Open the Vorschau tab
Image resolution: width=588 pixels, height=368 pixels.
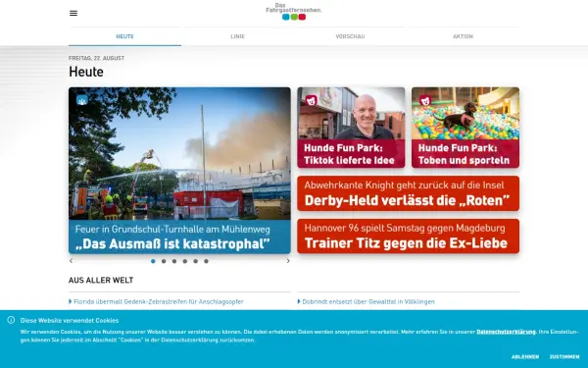pyautogui.click(x=350, y=36)
